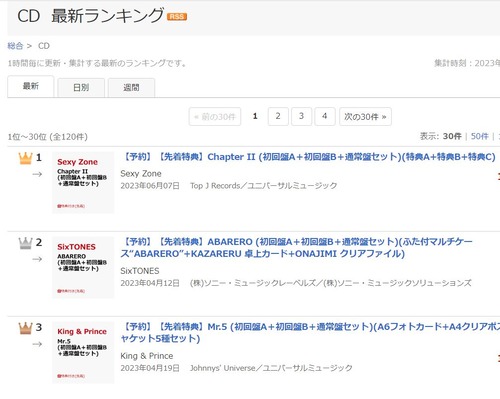Click the silver crown rank 2 icon
This screenshot has height=399, width=500.
[x=26, y=243]
